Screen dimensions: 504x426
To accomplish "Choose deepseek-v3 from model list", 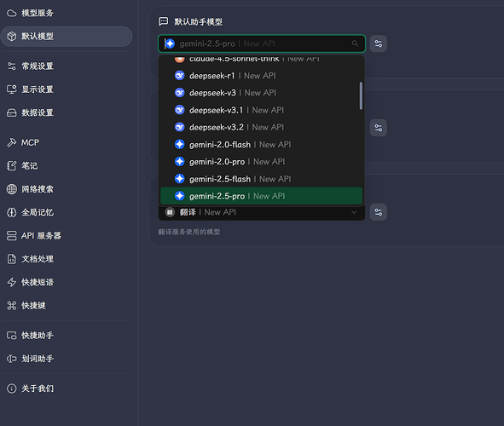I will point(261,93).
